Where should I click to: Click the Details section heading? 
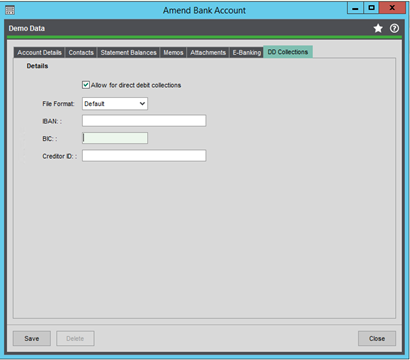[37, 66]
